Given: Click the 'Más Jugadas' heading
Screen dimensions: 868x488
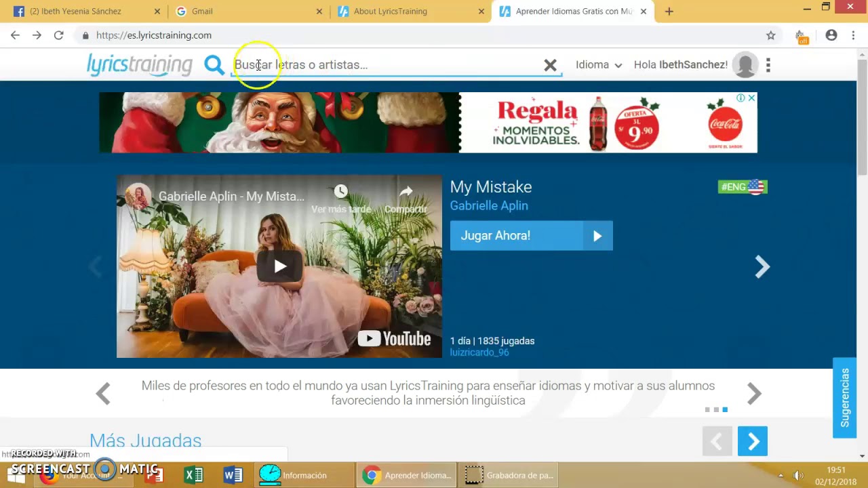Looking at the screenshot, I should 146,441.
